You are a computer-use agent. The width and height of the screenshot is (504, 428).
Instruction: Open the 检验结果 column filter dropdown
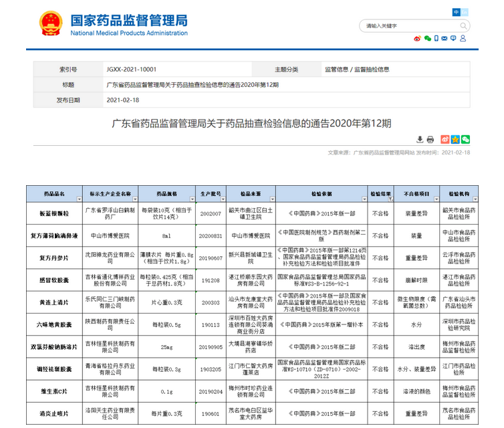[x=389, y=197]
